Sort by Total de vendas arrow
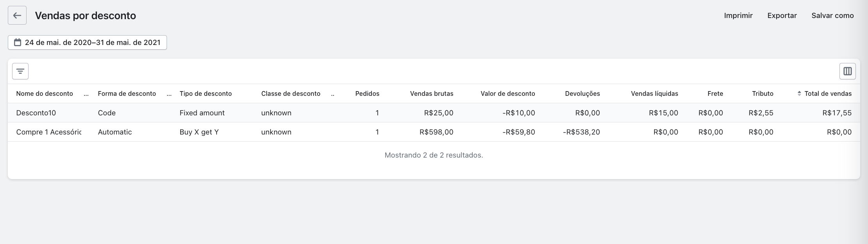 tap(799, 93)
